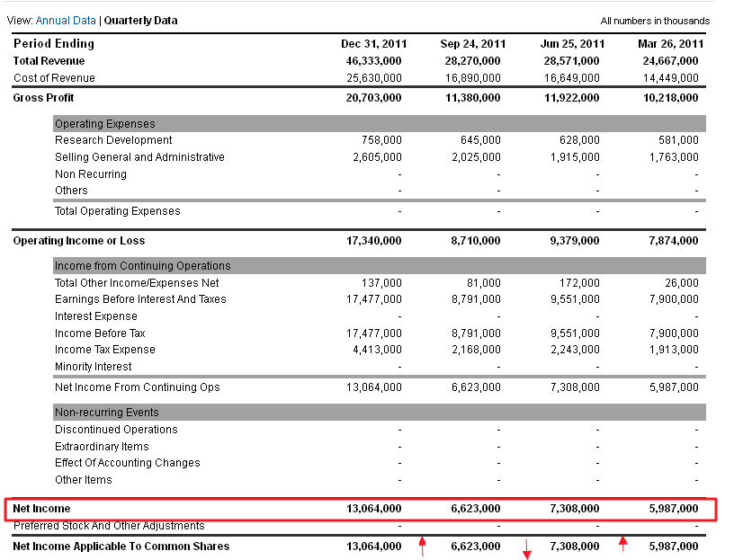Click the red up arrow left of 6,623,000
This screenshot has width=743, height=560.
(x=421, y=544)
